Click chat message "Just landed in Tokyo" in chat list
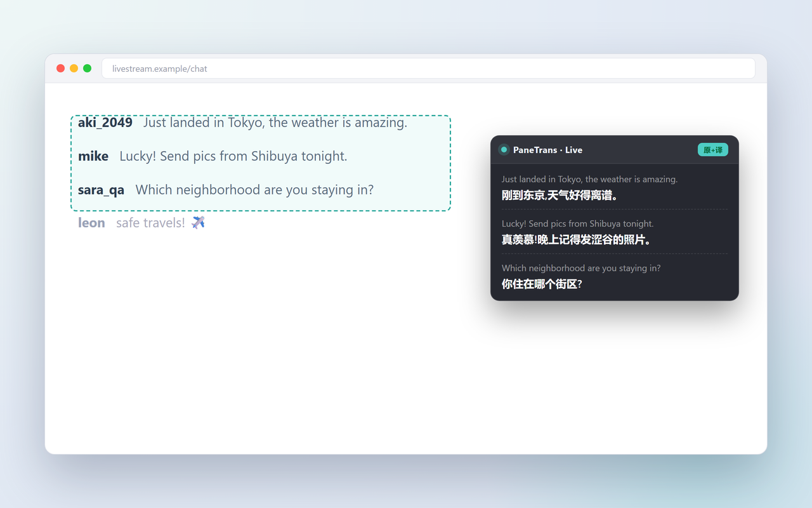 coord(275,123)
